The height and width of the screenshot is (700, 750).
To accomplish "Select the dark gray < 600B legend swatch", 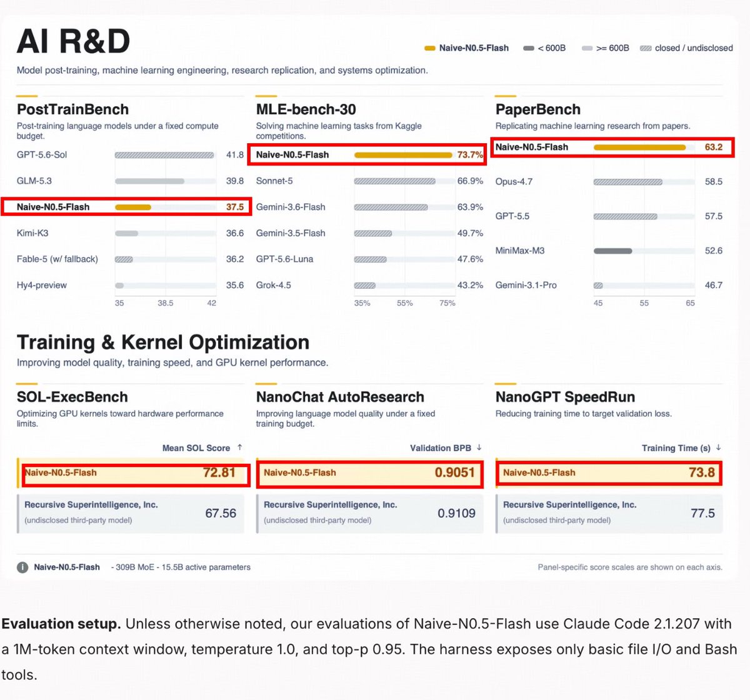I will pyautogui.click(x=529, y=48).
